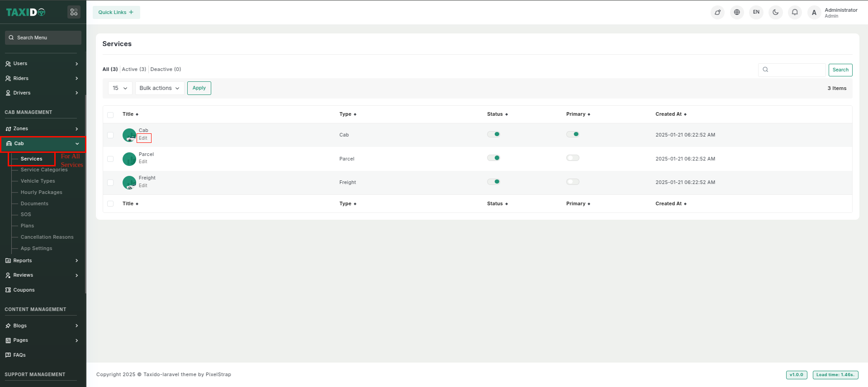Toggle dark mode moon icon
Screen dimensions: 868x387
pyautogui.click(x=775, y=12)
